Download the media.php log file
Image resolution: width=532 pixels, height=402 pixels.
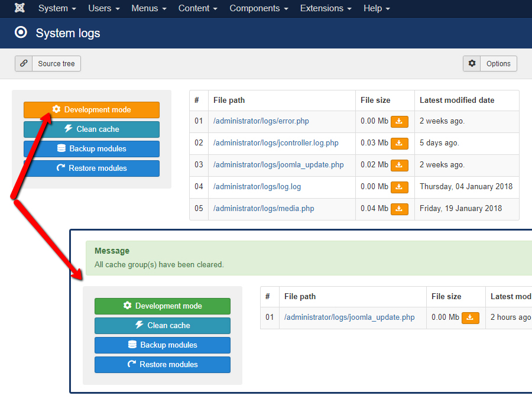coord(400,209)
